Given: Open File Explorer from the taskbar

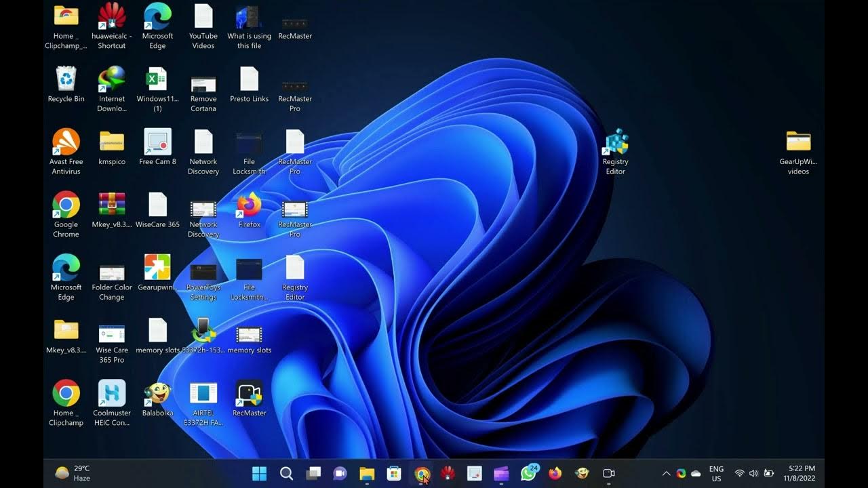Looking at the screenshot, I should (x=367, y=473).
